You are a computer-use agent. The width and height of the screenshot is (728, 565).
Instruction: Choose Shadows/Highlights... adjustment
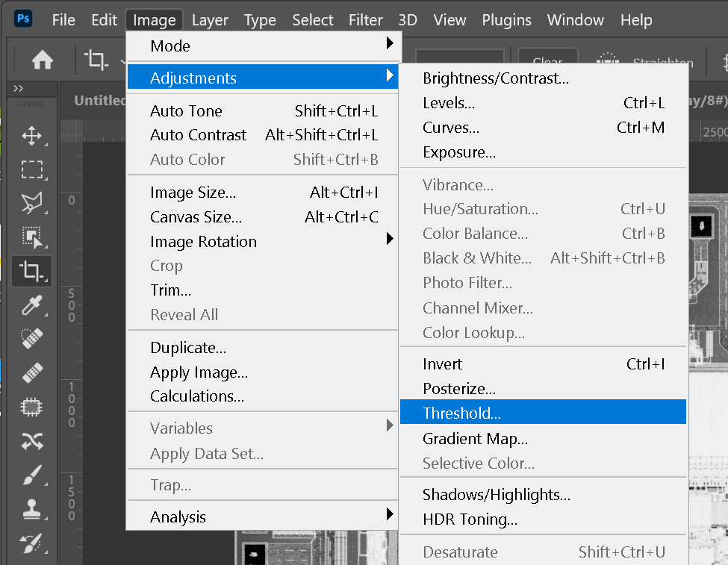coord(543,494)
